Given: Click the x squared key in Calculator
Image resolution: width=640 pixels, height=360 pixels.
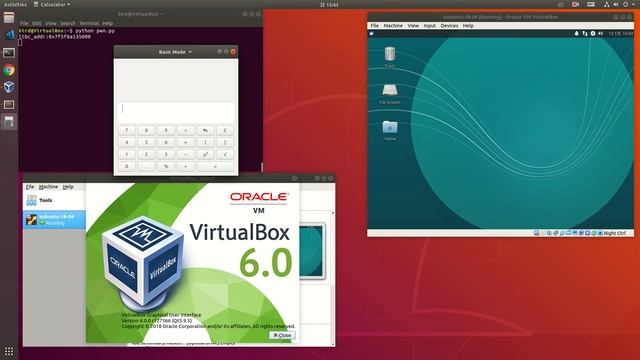Looking at the screenshot, I should pyautogui.click(x=205, y=154).
